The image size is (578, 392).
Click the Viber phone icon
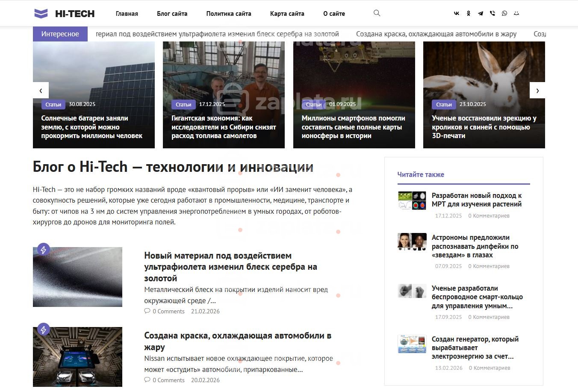tap(492, 13)
